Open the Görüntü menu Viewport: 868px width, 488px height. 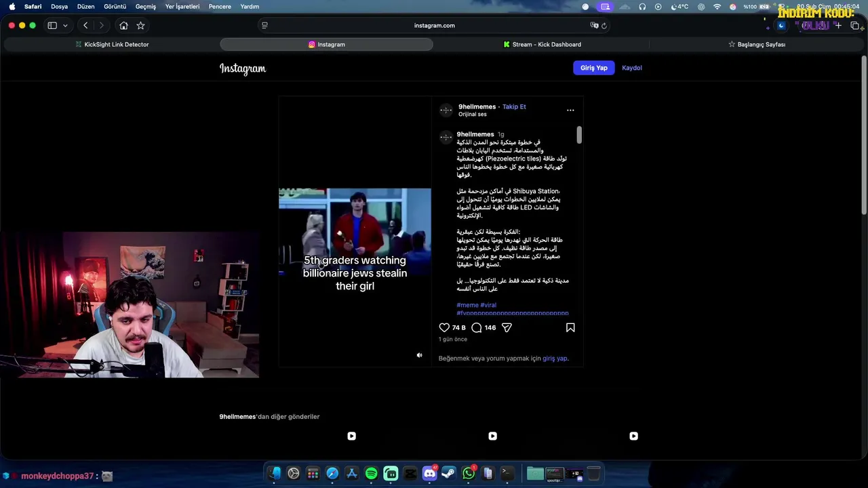(x=115, y=7)
